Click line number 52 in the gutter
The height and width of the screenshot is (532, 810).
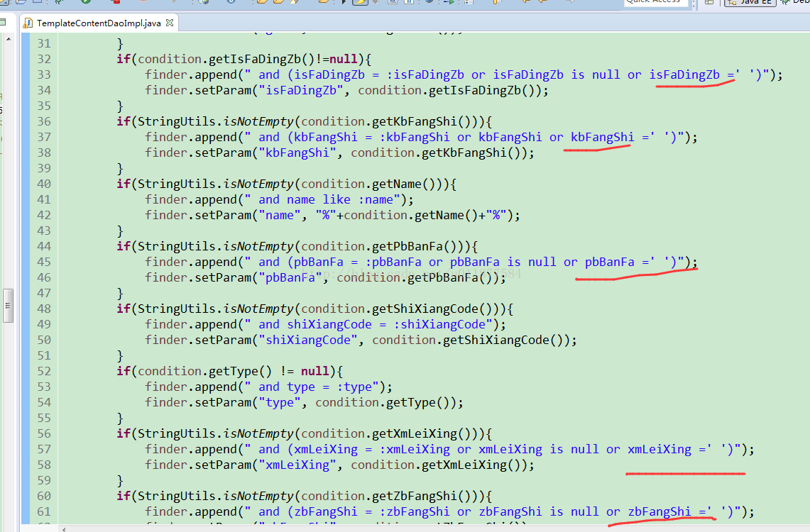pos(44,371)
